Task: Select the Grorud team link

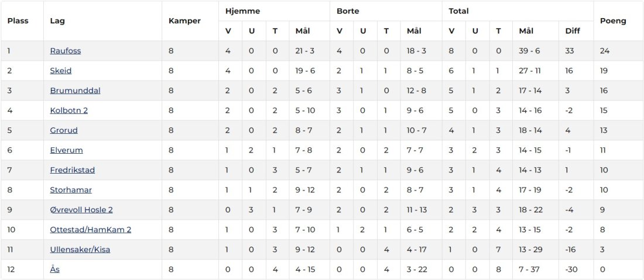Action: click(x=64, y=130)
